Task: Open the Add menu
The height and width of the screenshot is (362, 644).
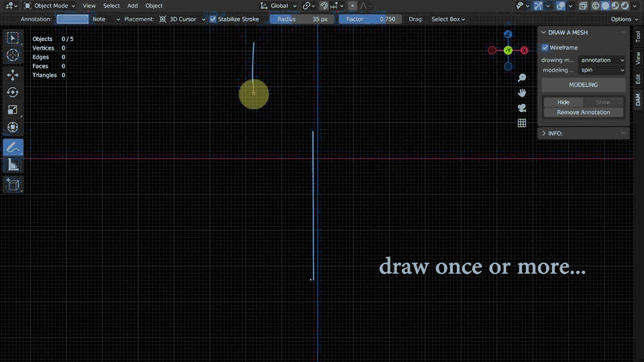Action: click(x=132, y=6)
